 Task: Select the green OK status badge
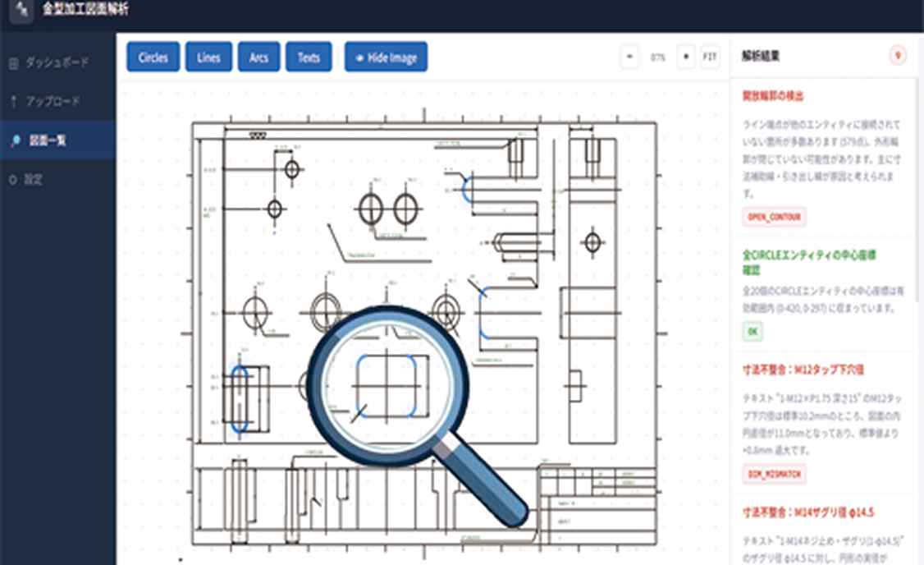pos(752,332)
